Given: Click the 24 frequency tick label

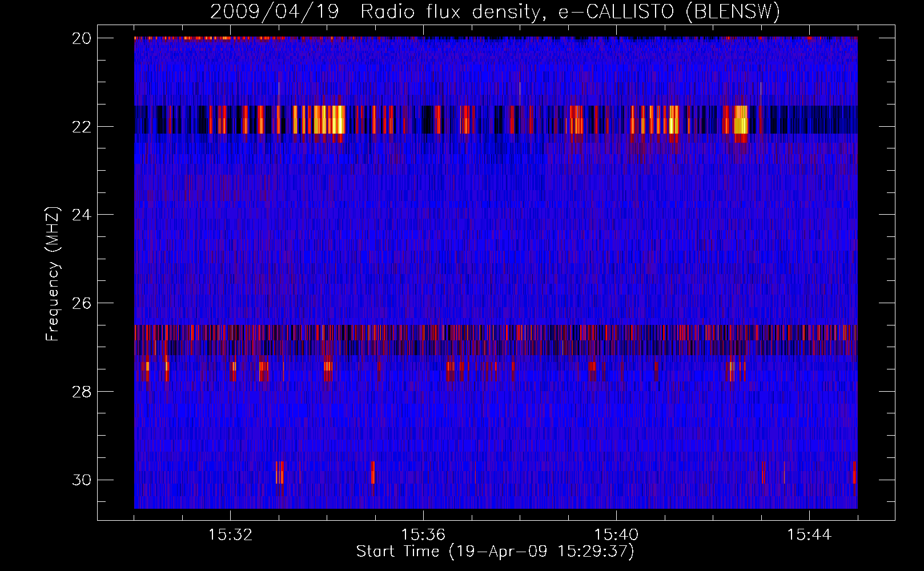Looking at the screenshot, I should [82, 215].
